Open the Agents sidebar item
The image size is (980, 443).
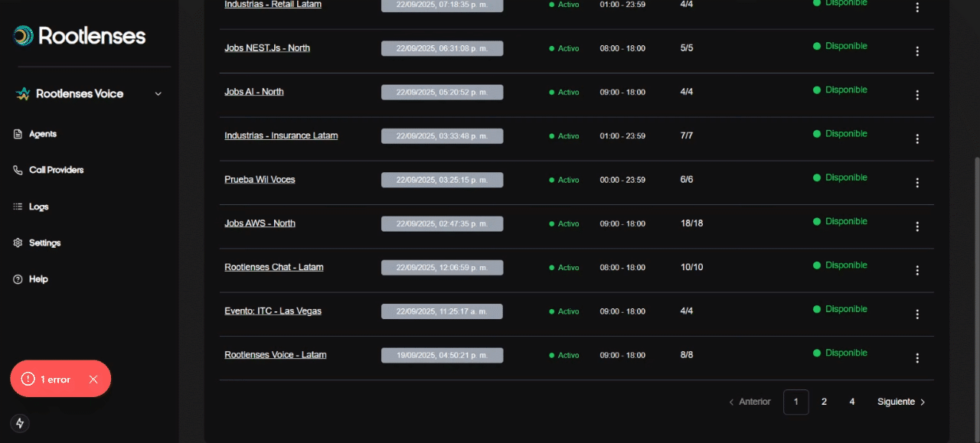point(42,134)
